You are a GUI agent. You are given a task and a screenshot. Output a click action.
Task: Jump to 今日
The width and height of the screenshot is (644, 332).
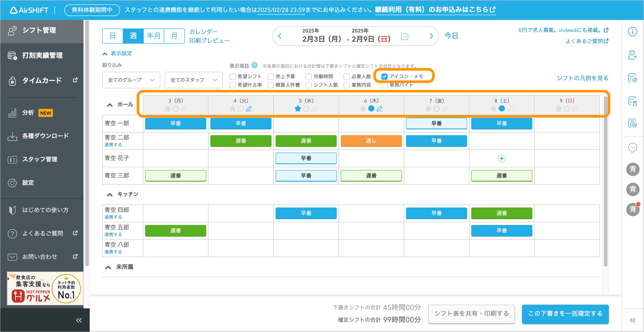click(x=451, y=36)
